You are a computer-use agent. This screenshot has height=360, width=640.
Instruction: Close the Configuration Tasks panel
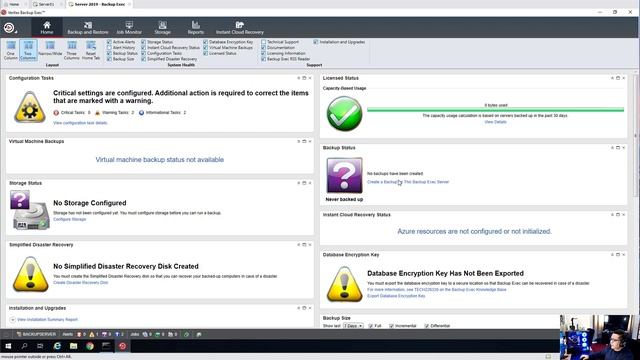pyautogui.click(x=310, y=78)
